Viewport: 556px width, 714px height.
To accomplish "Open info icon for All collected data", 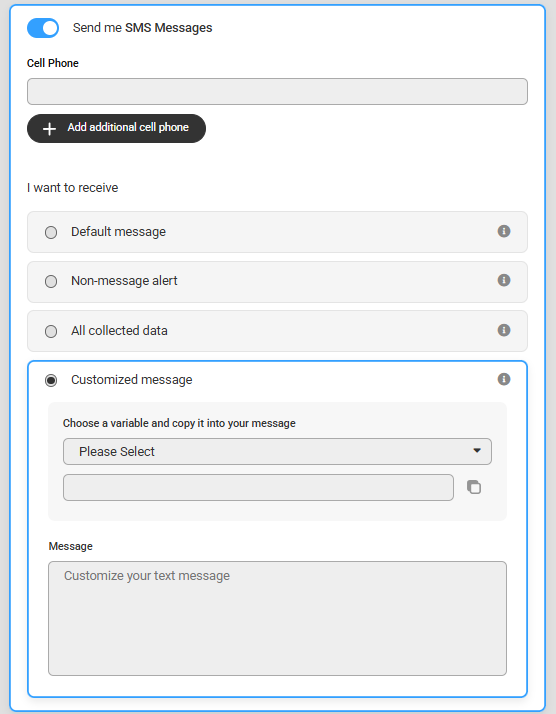I will pos(504,330).
